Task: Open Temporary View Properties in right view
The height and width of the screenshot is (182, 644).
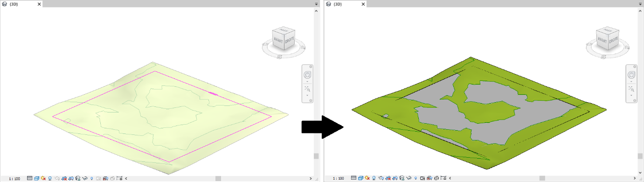Action: (422, 178)
